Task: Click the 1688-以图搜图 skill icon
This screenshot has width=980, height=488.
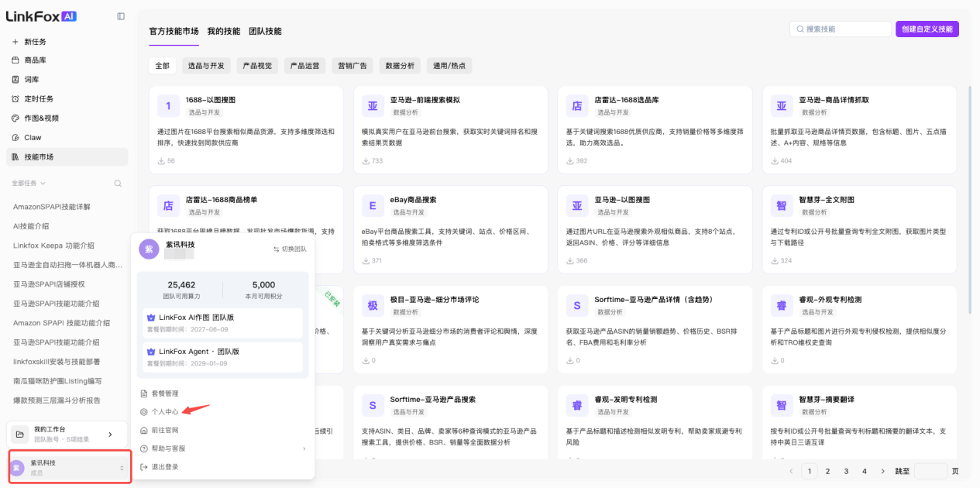Action: [168, 106]
